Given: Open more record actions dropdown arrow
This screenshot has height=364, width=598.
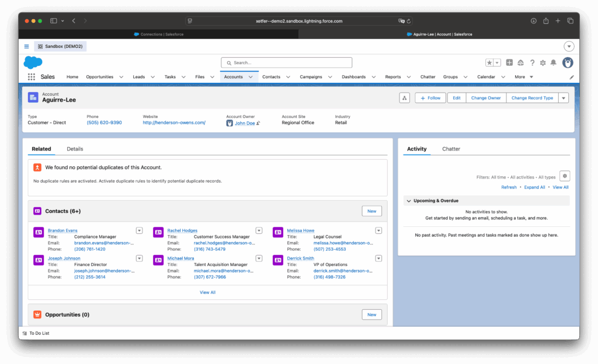Looking at the screenshot, I should (x=564, y=98).
